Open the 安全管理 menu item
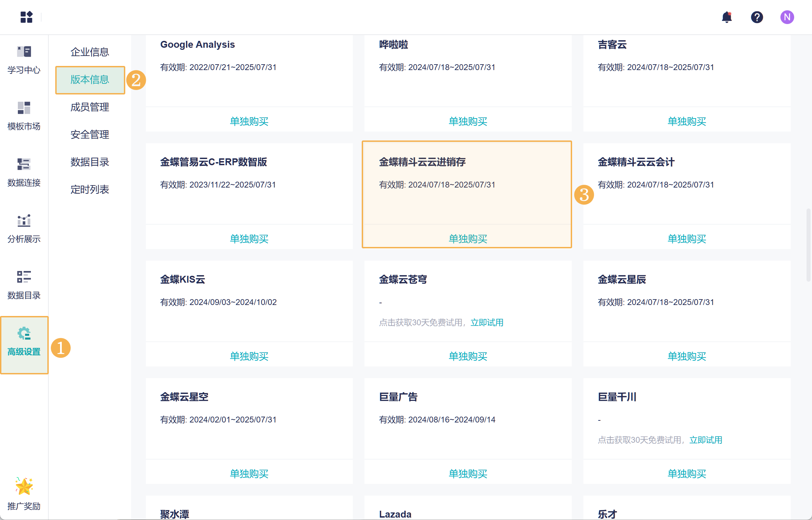 coord(90,134)
